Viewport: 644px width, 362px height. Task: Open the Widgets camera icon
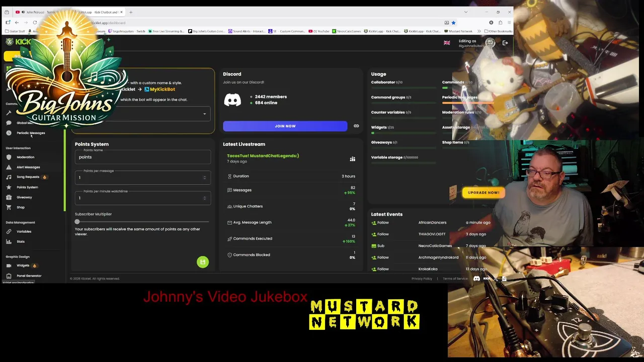coord(9,265)
